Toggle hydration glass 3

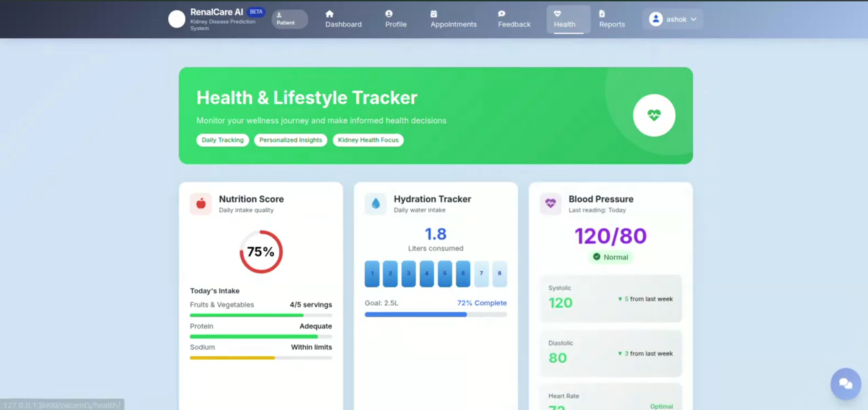point(409,273)
